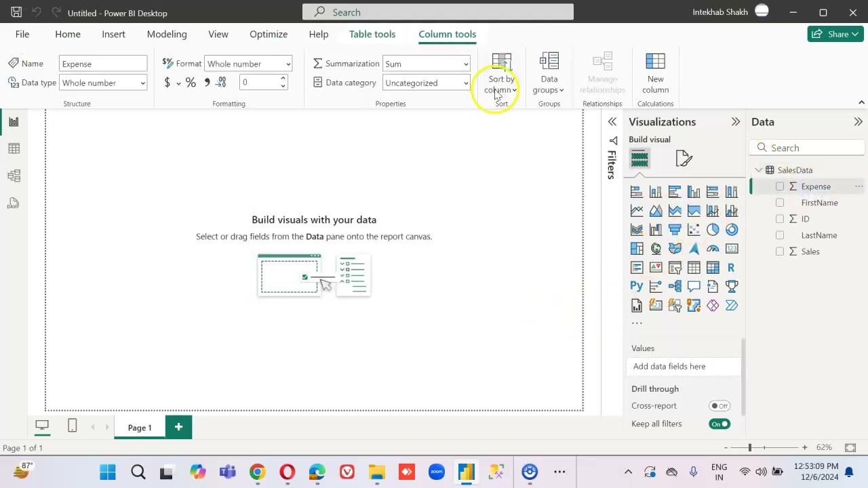Pick the Ribbon chart visual
The height and width of the screenshot is (488, 868).
tap(637, 230)
